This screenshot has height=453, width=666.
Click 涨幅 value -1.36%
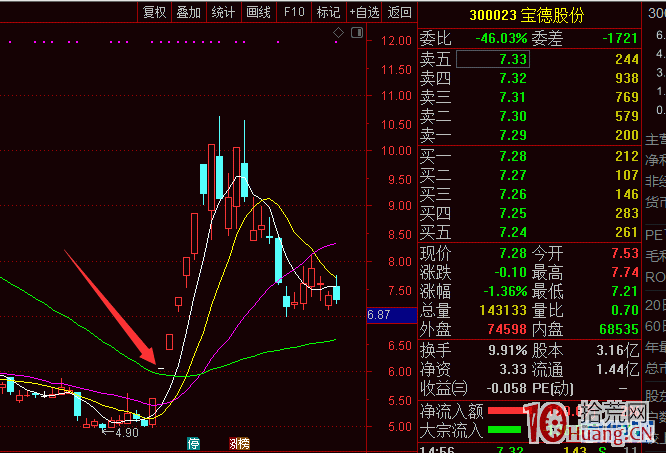[505, 291]
